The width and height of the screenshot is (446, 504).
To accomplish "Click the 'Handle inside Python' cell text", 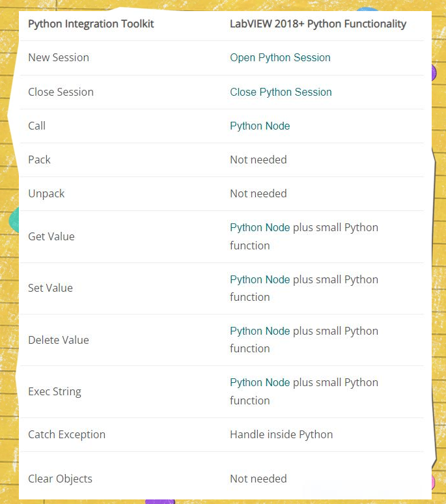I will (x=281, y=435).
